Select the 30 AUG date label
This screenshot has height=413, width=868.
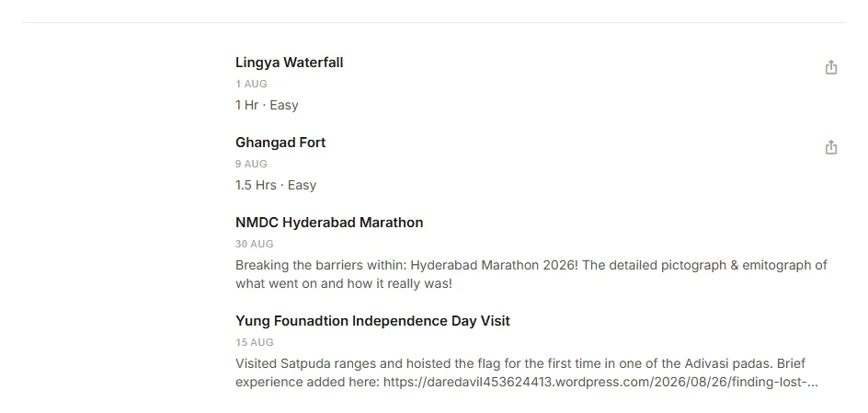pyautogui.click(x=254, y=244)
